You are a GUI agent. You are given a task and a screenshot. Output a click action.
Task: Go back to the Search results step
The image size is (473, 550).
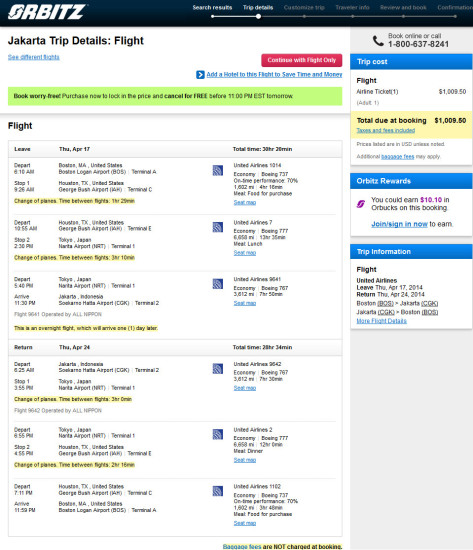coord(212,7)
